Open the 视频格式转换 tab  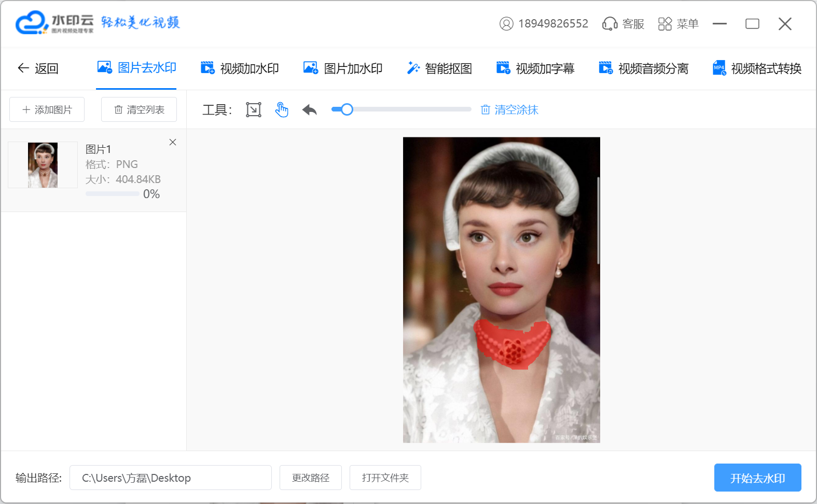(757, 68)
